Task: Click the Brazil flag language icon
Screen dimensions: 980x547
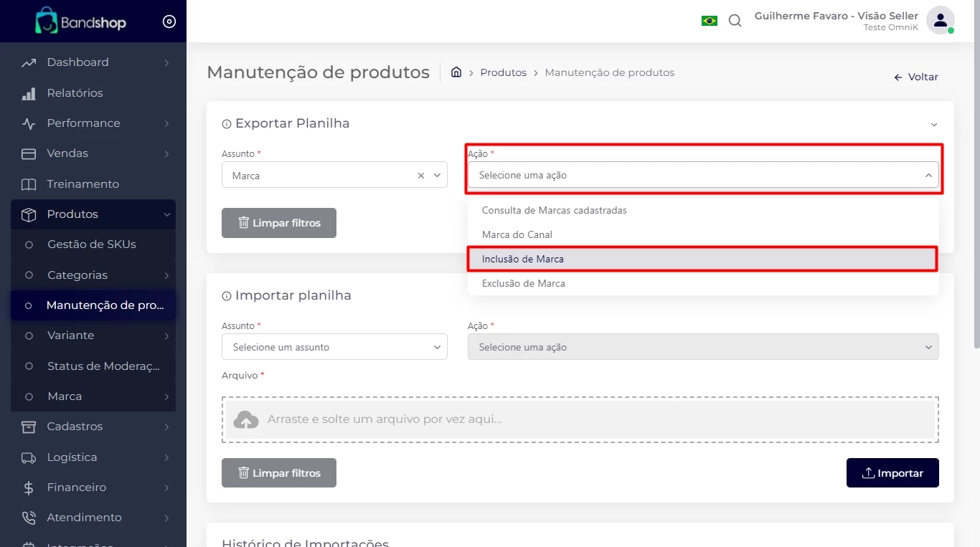Action: [709, 21]
